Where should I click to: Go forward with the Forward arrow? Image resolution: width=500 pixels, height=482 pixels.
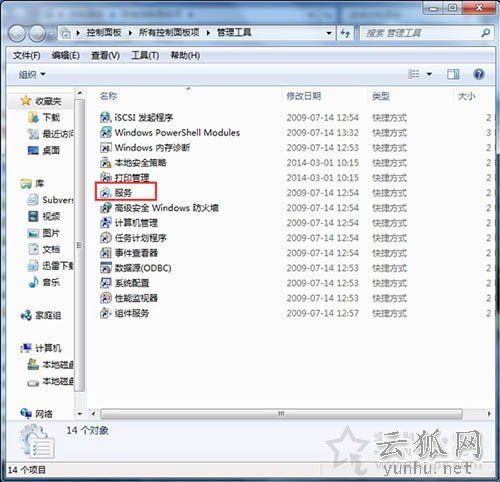37,33
